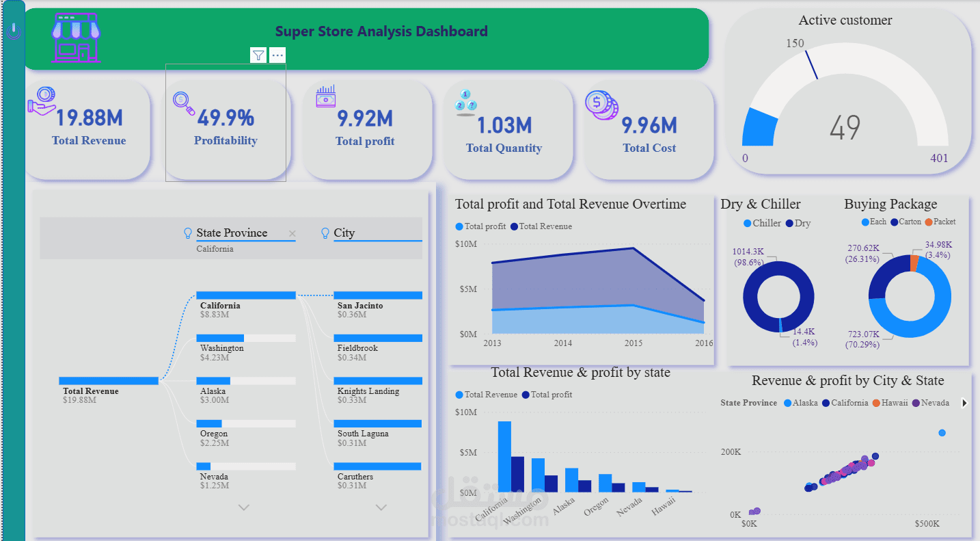Click the 150 target needle on the gauge
This screenshot has height=541, width=980.
coord(811,65)
